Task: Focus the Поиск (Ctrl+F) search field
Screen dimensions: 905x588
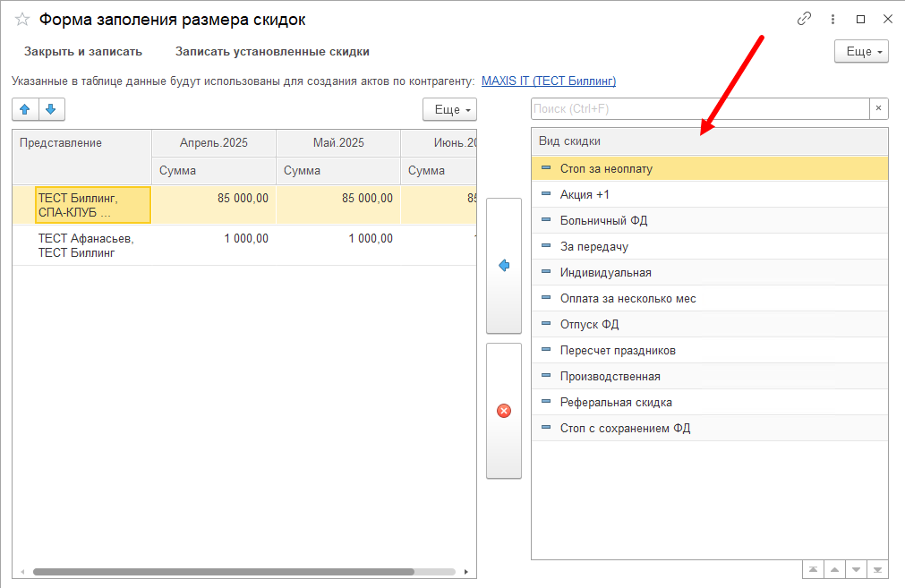Action: pyautogui.click(x=700, y=108)
